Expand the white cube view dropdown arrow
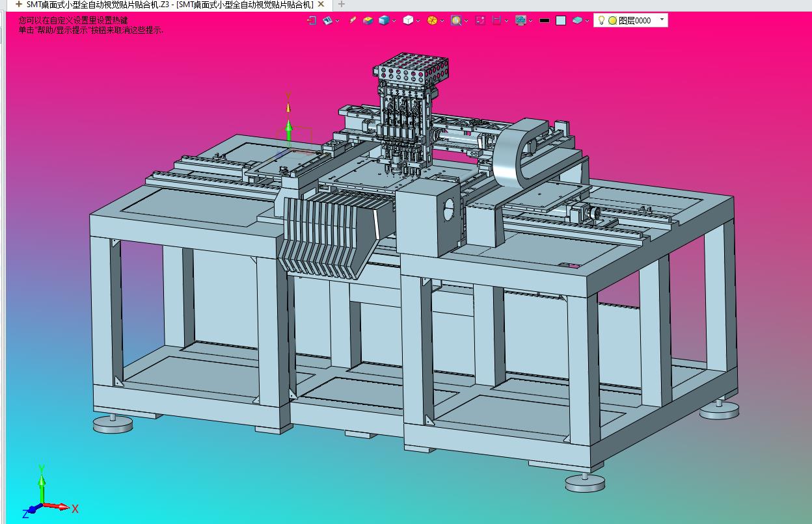The image size is (812, 524). [x=418, y=21]
